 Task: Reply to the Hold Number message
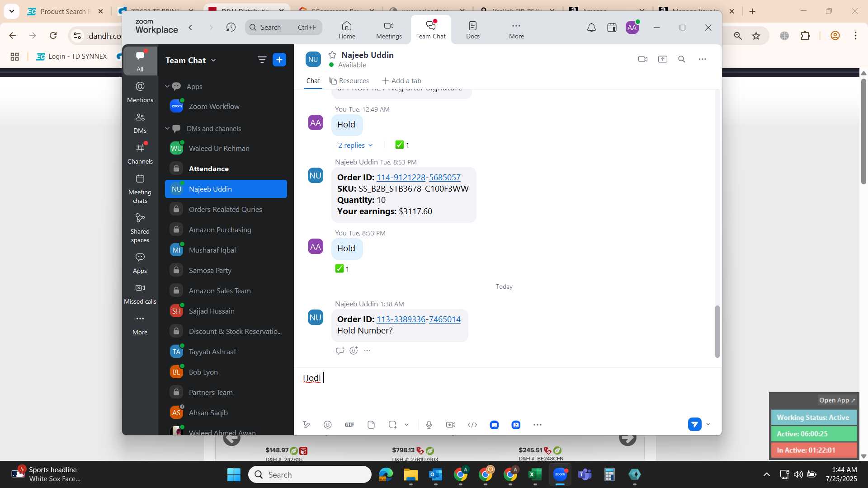pos(340,351)
